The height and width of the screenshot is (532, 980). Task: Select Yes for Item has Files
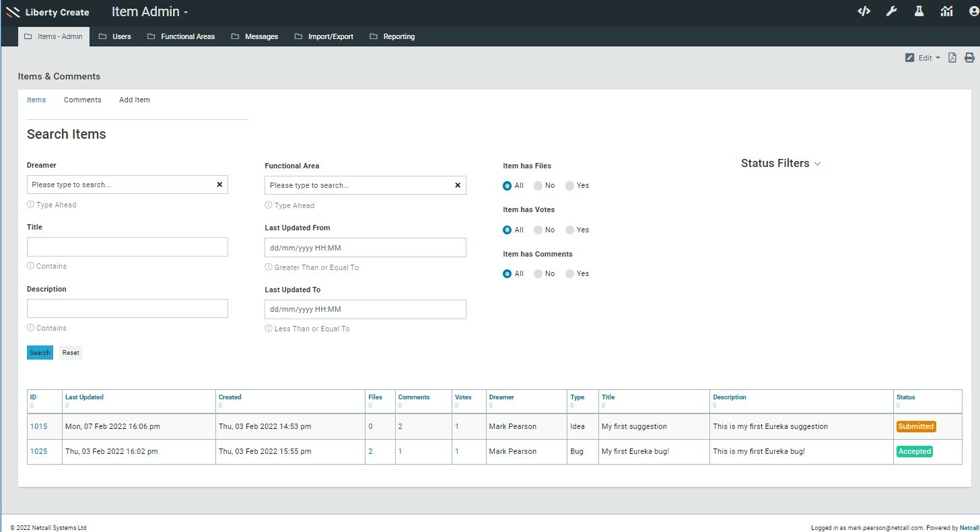coord(570,186)
